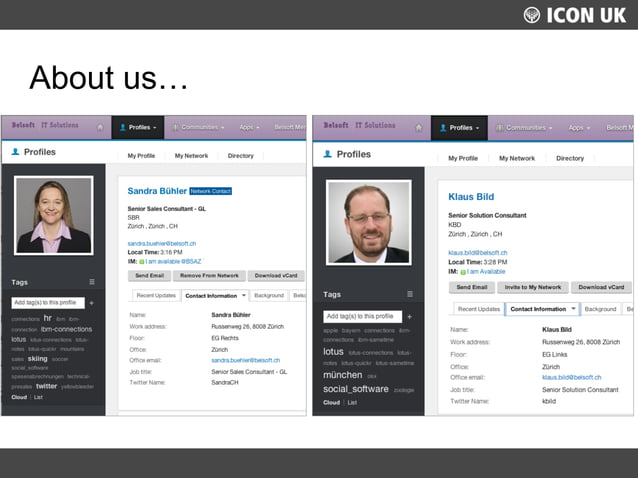Click Sandra Bühler's profile photo
Image resolution: width=638 pixels, height=478 pixels.
(54, 216)
